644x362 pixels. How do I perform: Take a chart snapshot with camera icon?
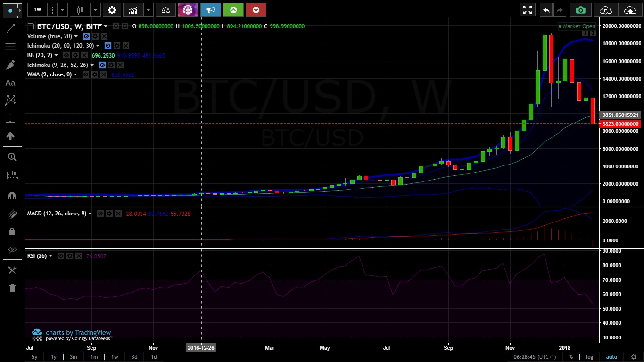(x=580, y=10)
